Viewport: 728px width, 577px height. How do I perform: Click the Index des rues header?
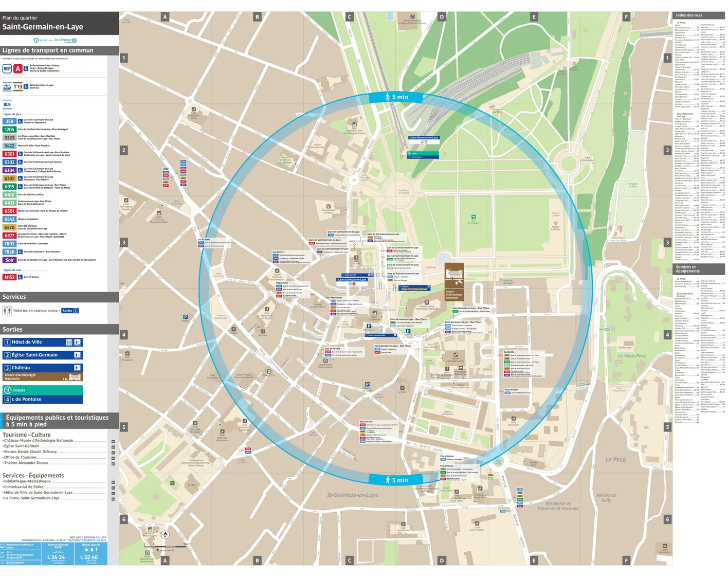[x=699, y=15]
